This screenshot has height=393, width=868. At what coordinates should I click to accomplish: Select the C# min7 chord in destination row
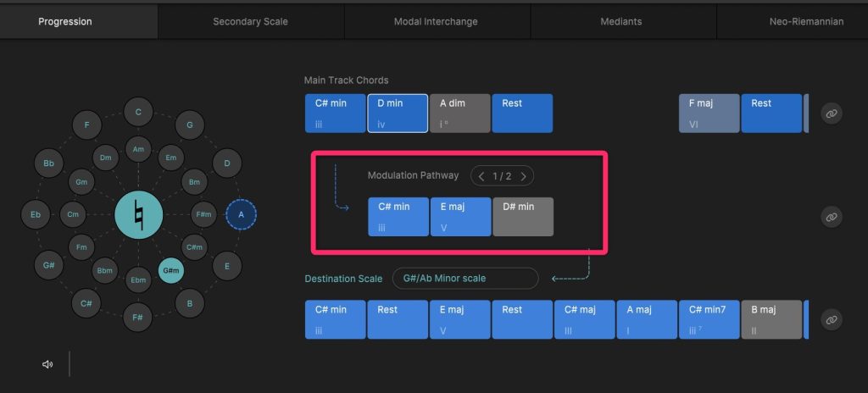tap(709, 319)
